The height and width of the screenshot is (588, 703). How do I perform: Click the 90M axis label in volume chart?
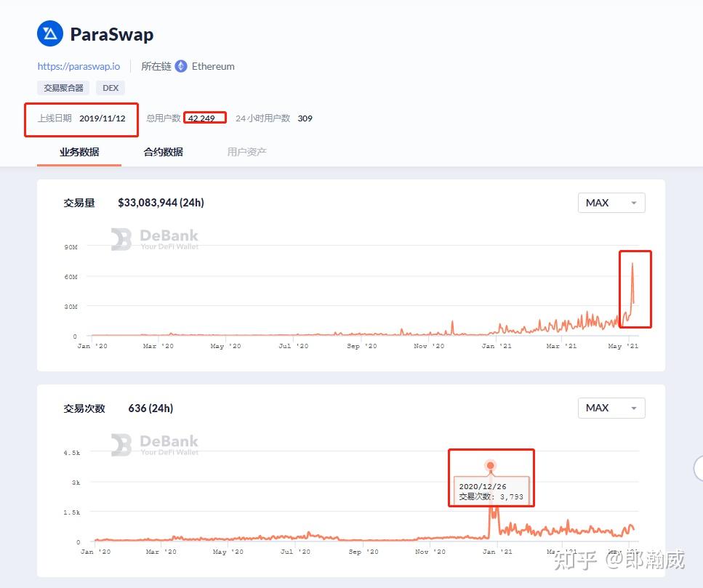(71, 247)
